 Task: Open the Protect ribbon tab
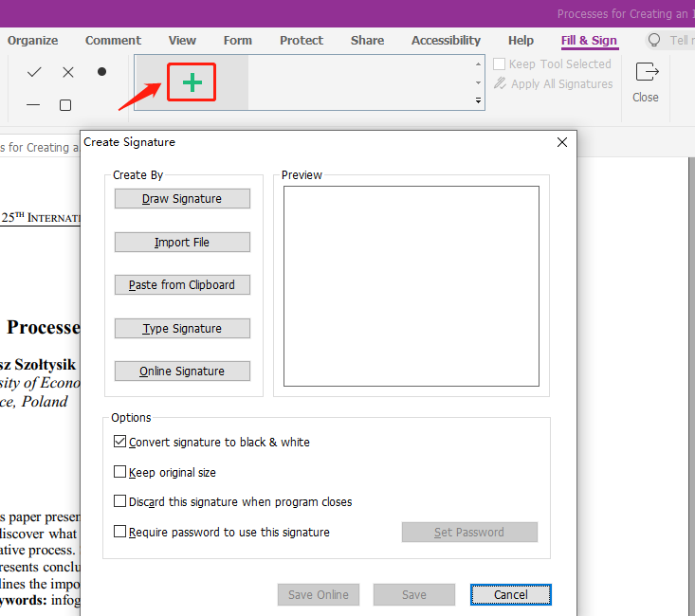[302, 41]
